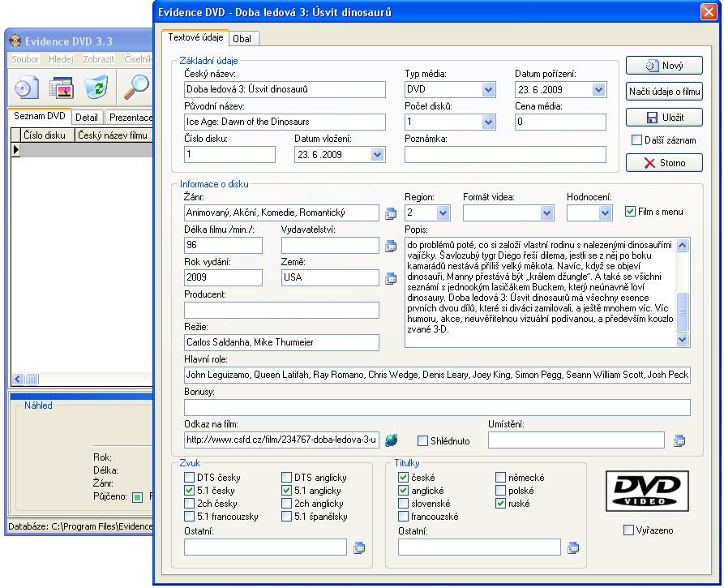The image size is (724, 588).
Task: Click the Délka filmu input field
Action: (x=223, y=245)
